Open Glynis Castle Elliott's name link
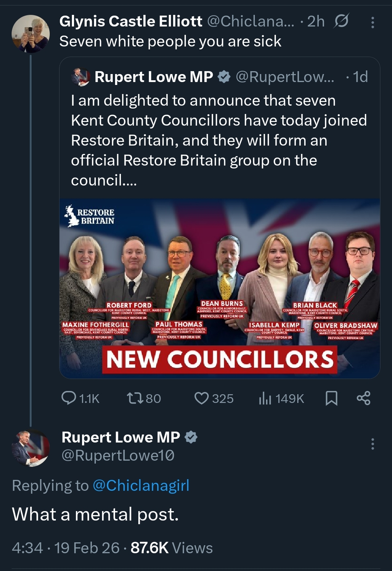The image size is (392, 571). click(131, 21)
